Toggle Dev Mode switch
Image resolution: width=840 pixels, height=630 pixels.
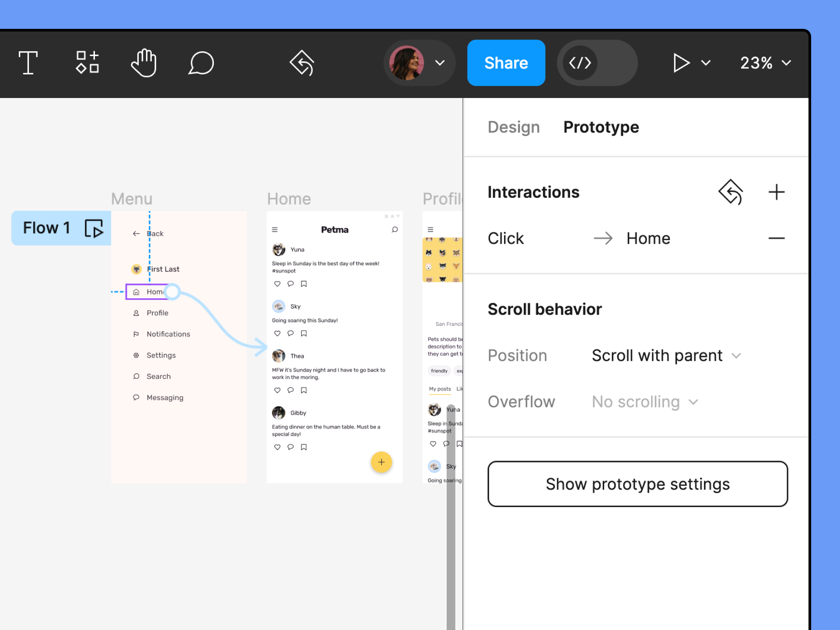[597, 63]
